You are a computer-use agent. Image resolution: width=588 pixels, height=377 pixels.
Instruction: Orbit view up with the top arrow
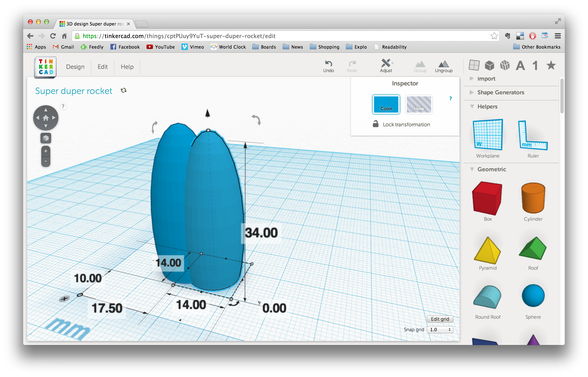click(x=46, y=110)
